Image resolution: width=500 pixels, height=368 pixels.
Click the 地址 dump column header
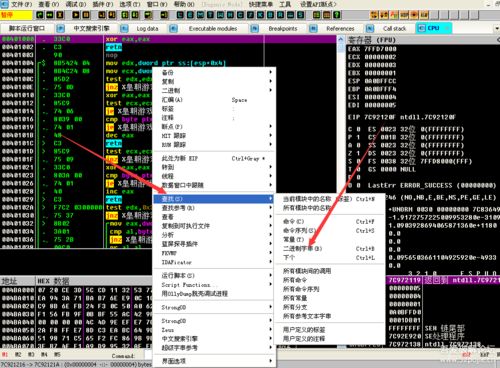tap(18, 281)
